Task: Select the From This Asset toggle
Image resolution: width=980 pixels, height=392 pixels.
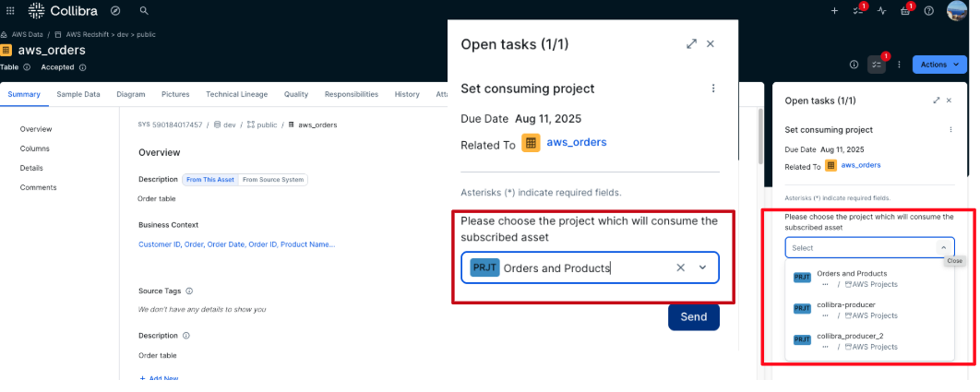Action: [210, 180]
